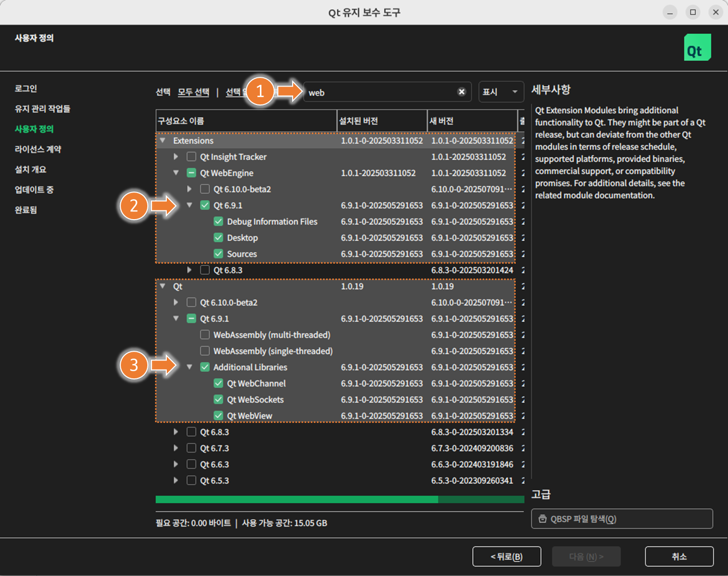Screen dimensions: 728x576
Task: Select the Qt 6.6.3 tree row
Action: pos(340,464)
